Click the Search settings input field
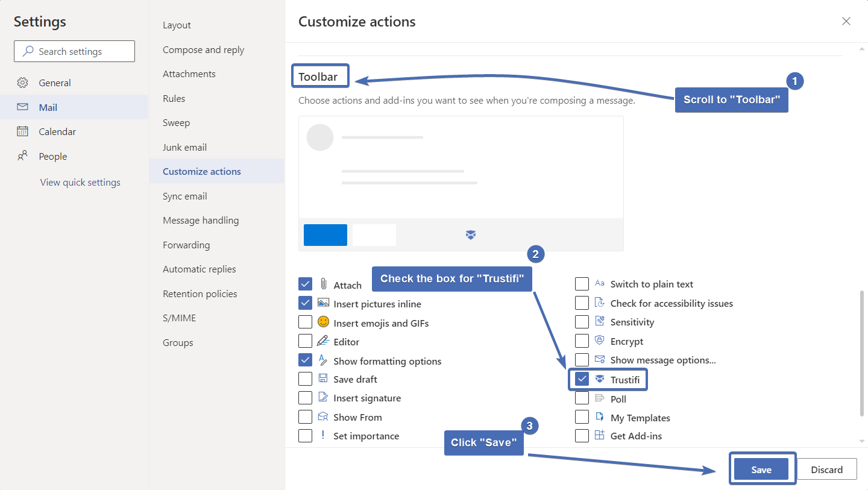 (x=74, y=51)
